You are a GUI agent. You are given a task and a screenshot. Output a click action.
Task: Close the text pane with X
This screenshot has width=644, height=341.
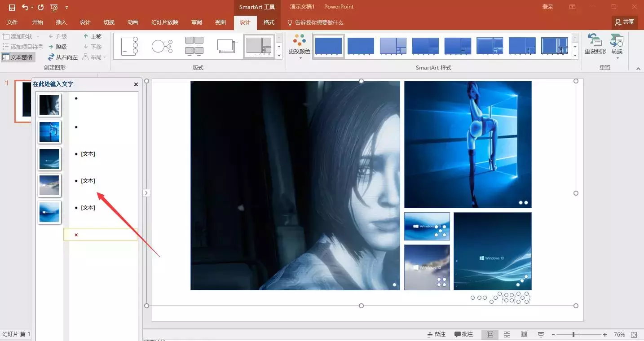(136, 84)
